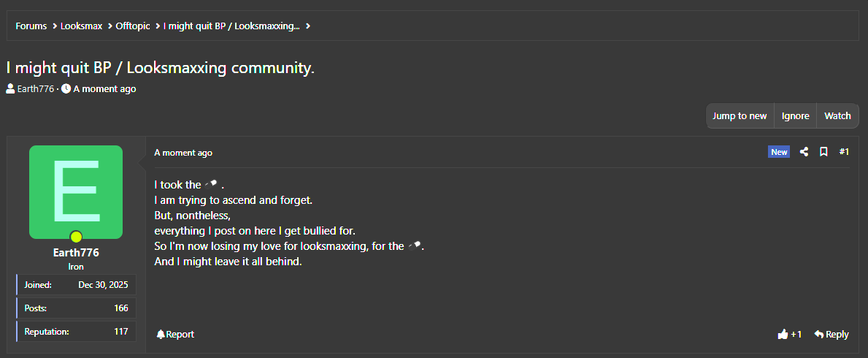
Task: Open the Forums breadcrumb link
Action: [x=31, y=26]
